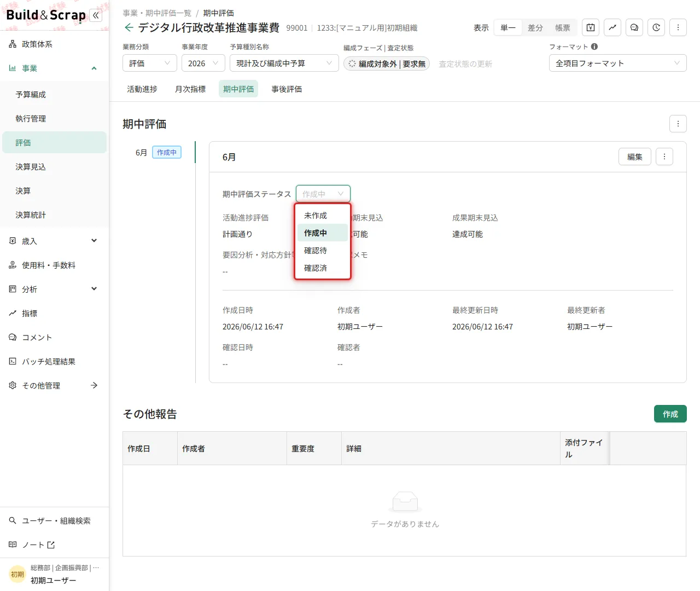Select the 6月 作成中 timeline entry
The height and width of the screenshot is (591, 700).
[159, 152]
